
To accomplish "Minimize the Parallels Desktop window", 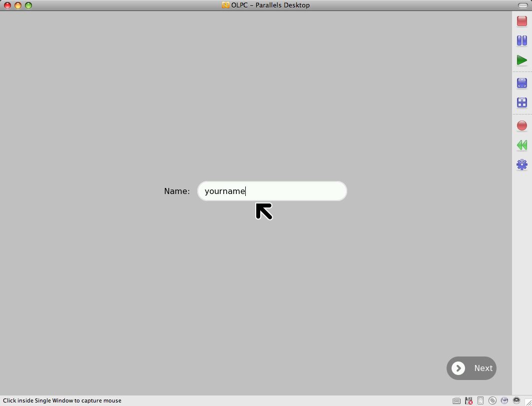I will 18,5.
